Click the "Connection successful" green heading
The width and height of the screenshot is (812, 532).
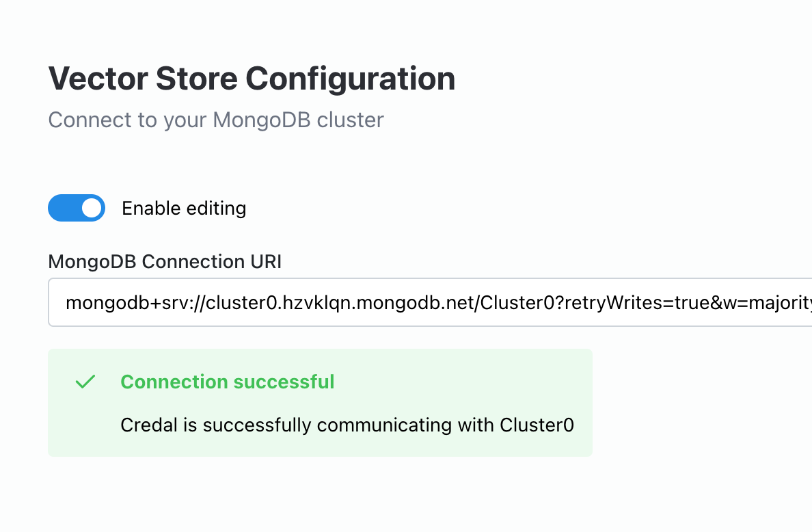[x=228, y=382]
